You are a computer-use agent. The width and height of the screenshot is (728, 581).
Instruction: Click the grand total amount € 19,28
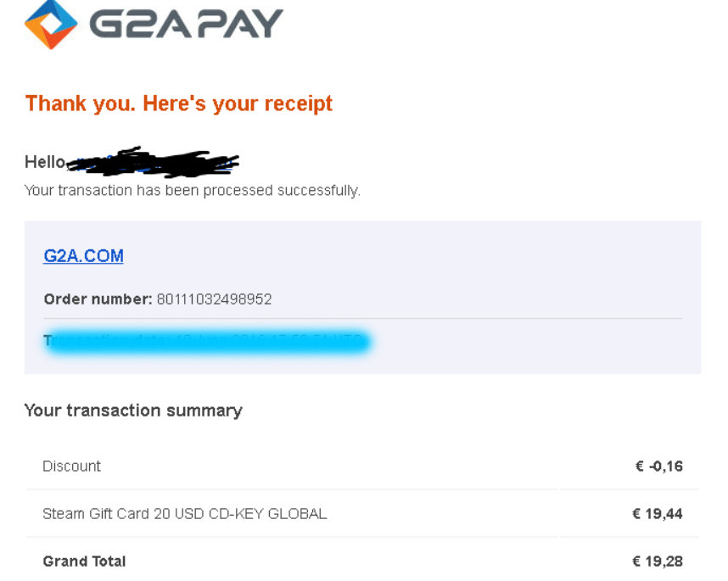tap(657, 561)
